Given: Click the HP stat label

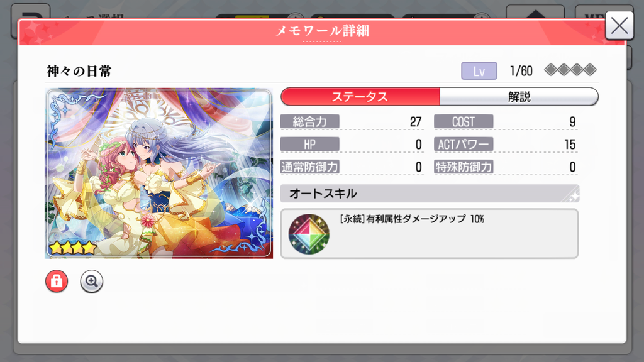Looking at the screenshot, I should coord(309,144).
